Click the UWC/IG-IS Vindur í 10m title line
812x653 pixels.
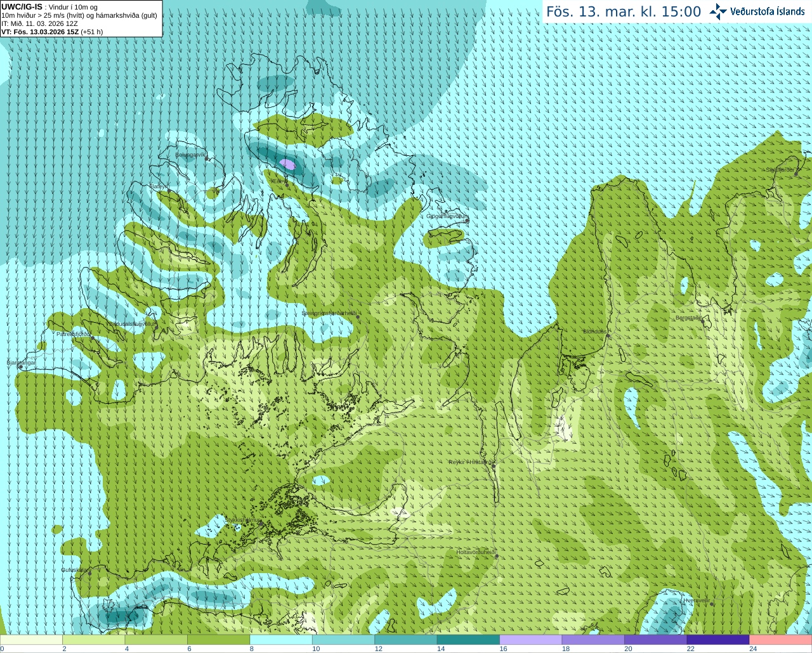49,7
